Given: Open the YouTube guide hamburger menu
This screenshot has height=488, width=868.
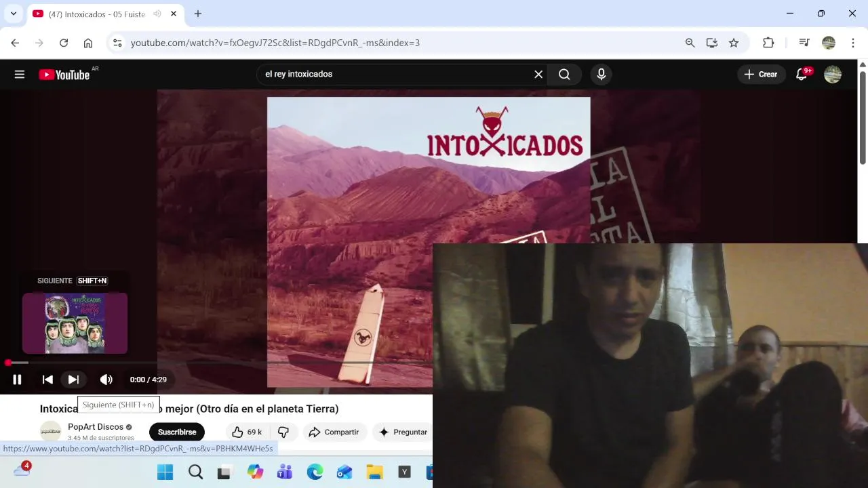Looking at the screenshot, I should point(20,75).
